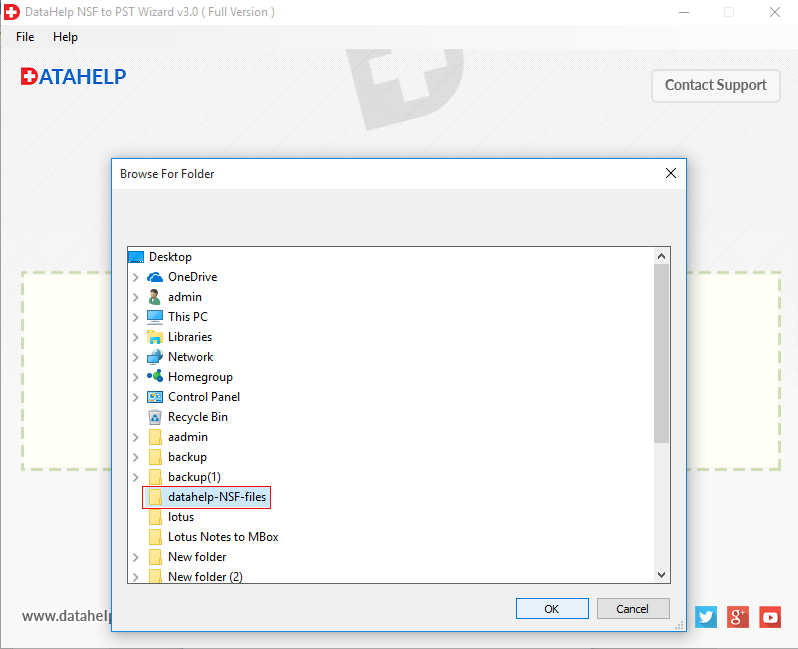Click the scroll down arrow in folder tree
798x649 pixels.
click(662, 575)
